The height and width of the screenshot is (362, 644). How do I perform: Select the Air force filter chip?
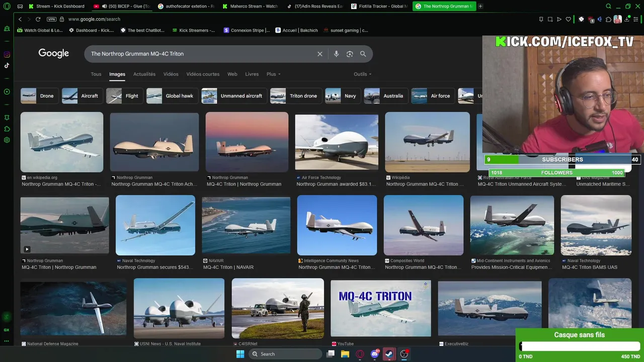pyautogui.click(x=433, y=96)
